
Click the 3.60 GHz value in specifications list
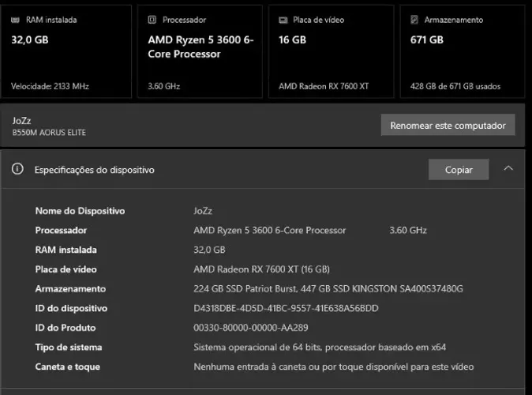(x=408, y=230)
